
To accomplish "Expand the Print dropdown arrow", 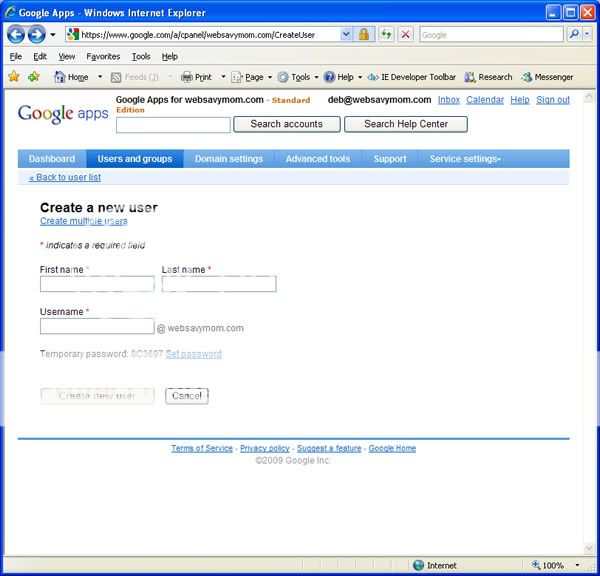I will click(223, 77).
